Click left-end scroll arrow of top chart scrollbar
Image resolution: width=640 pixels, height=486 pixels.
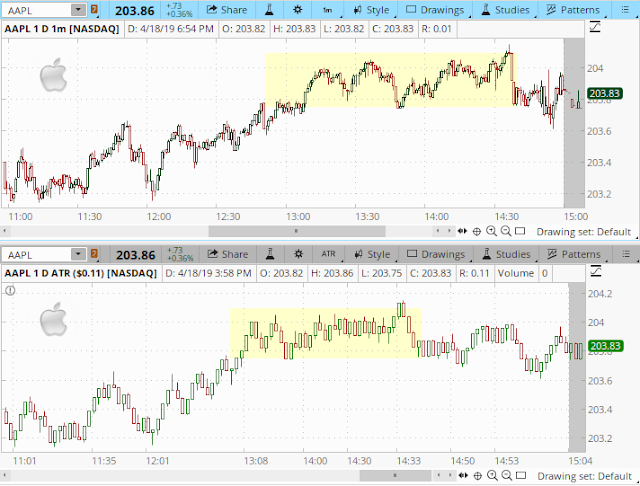coord(4,231)
